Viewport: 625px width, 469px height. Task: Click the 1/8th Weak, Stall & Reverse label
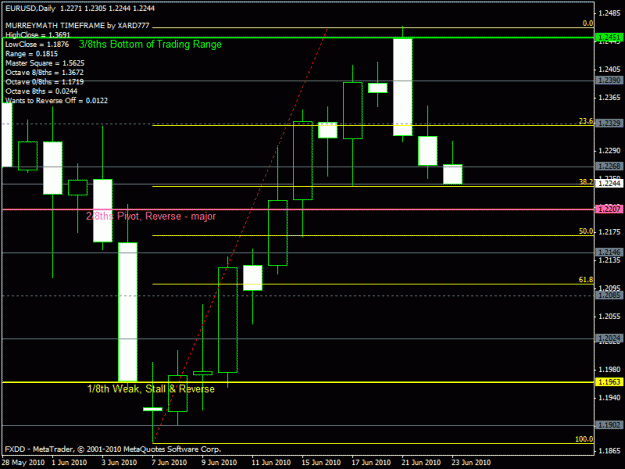click(151, 389)
